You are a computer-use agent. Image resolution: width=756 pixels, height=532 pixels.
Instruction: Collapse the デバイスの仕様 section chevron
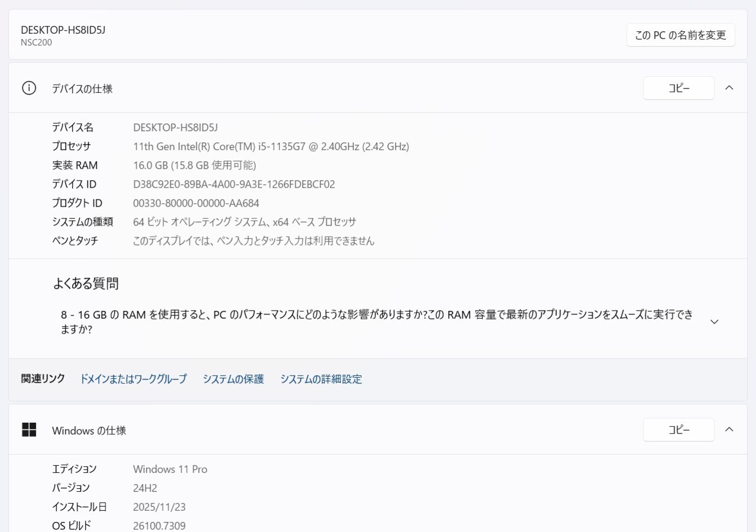pyautogui.click(x=729, y=88)
